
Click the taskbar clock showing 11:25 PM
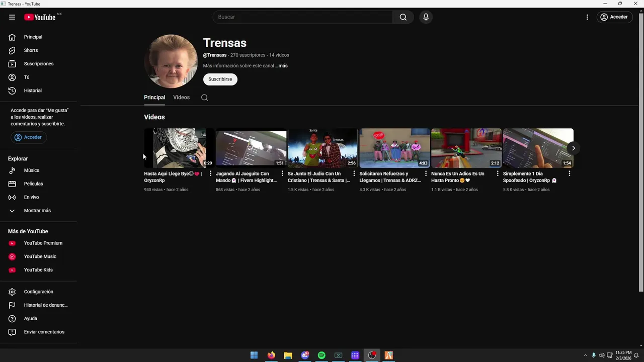point(623,355)
